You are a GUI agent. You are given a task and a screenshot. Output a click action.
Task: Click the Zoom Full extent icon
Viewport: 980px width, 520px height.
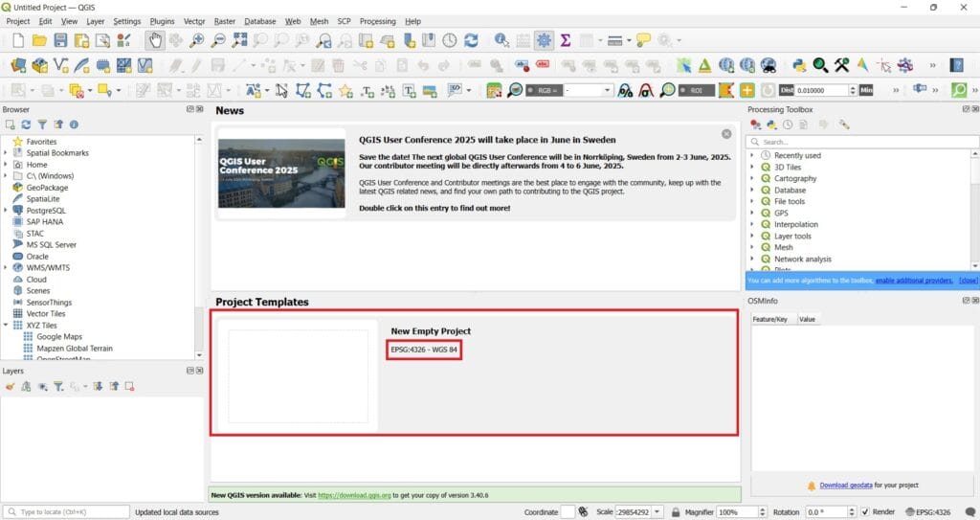(x=239, y=40)
